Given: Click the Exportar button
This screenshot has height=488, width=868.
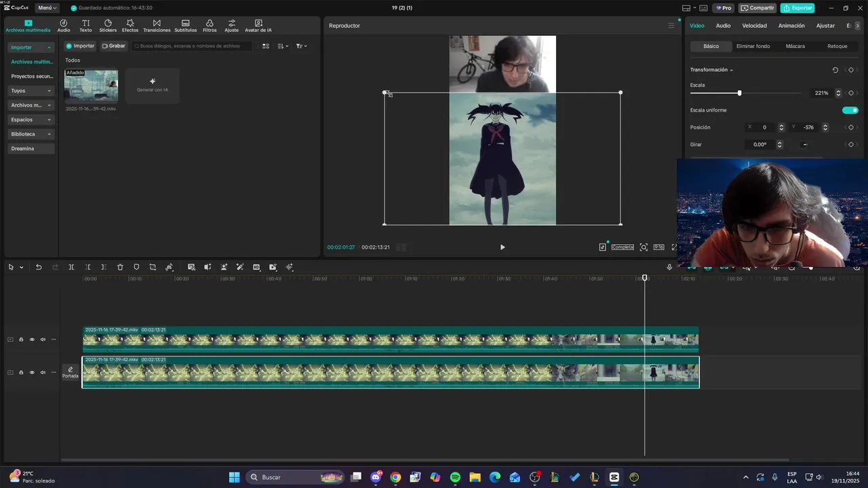Looking at the screenshot, I should 797,8.
